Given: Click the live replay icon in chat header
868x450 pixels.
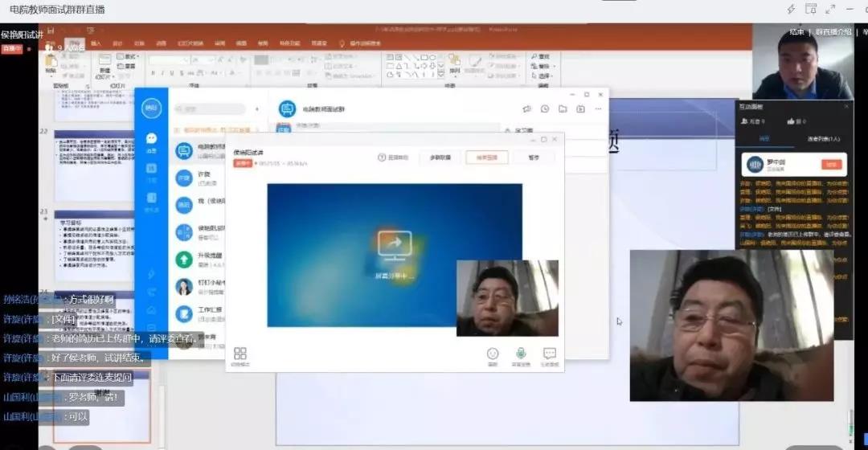Looking at the screenshot, I should coord(580,109).
